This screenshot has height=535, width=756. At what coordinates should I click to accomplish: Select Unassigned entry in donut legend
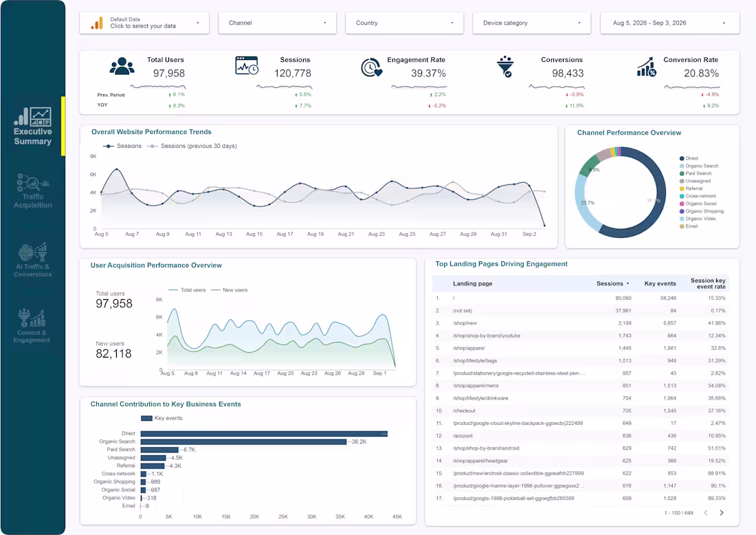(695, 181)
